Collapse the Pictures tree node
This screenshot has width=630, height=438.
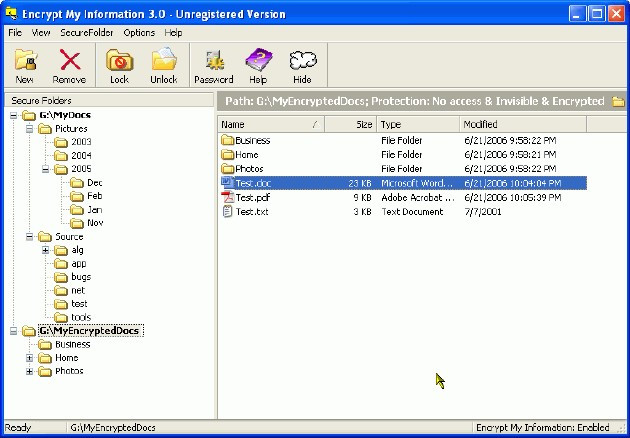(x=29, y=129)
